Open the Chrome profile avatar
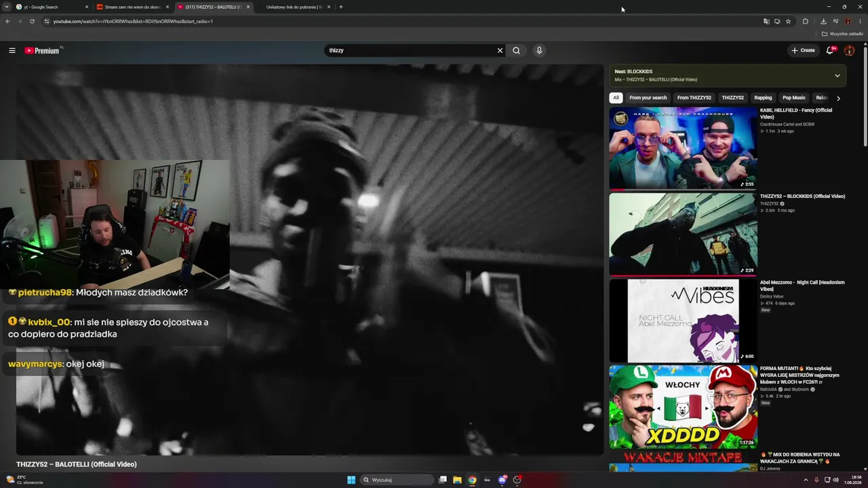The image size is (868, 488). tap(848, 21)
